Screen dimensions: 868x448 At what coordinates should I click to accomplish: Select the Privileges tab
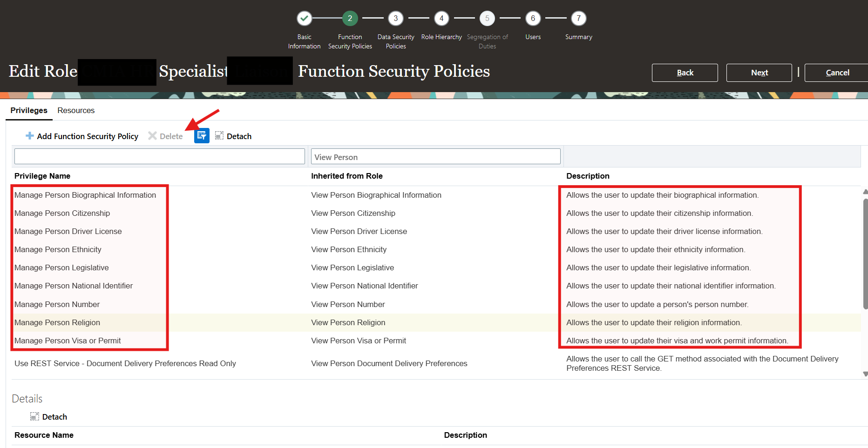coord(29,110)
